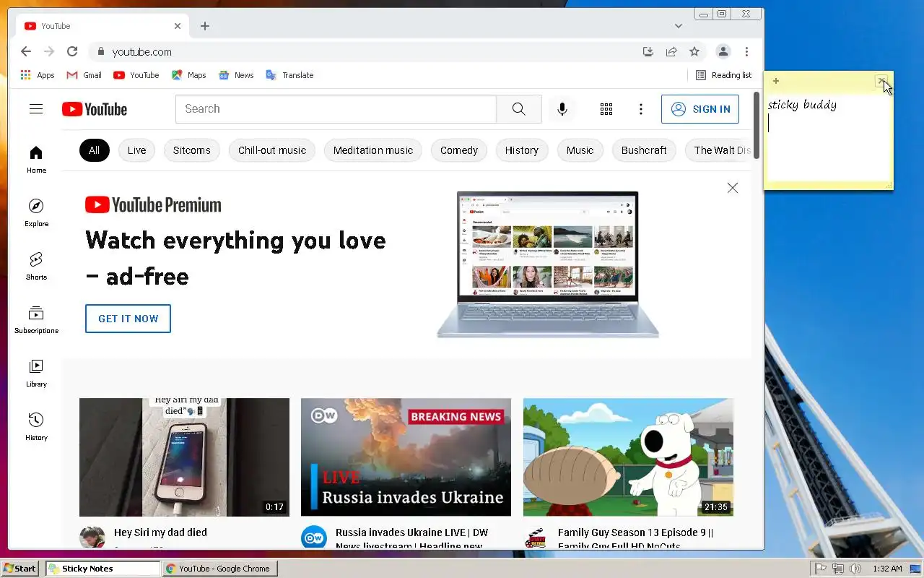Open the News bookmark

236,75
